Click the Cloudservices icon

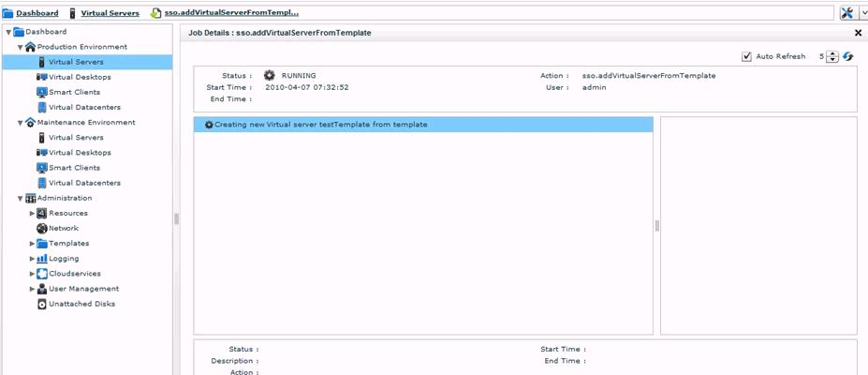click(x=41, y=274)
